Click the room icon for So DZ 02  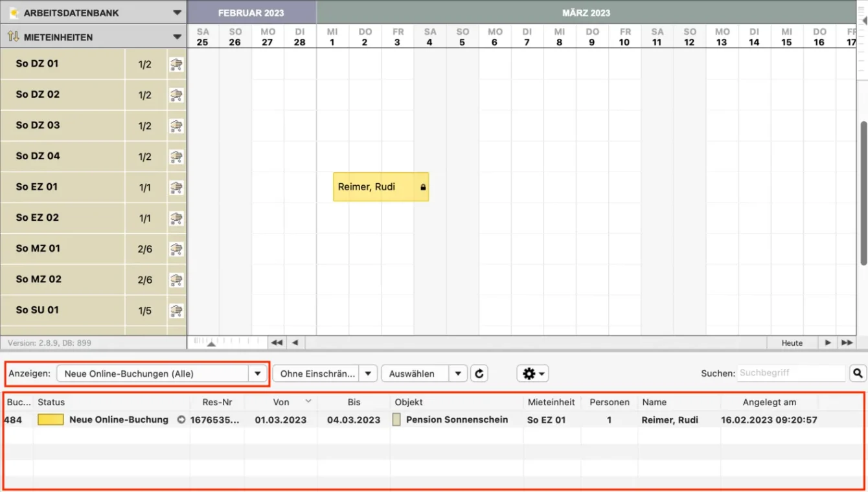tap(176, 95)
